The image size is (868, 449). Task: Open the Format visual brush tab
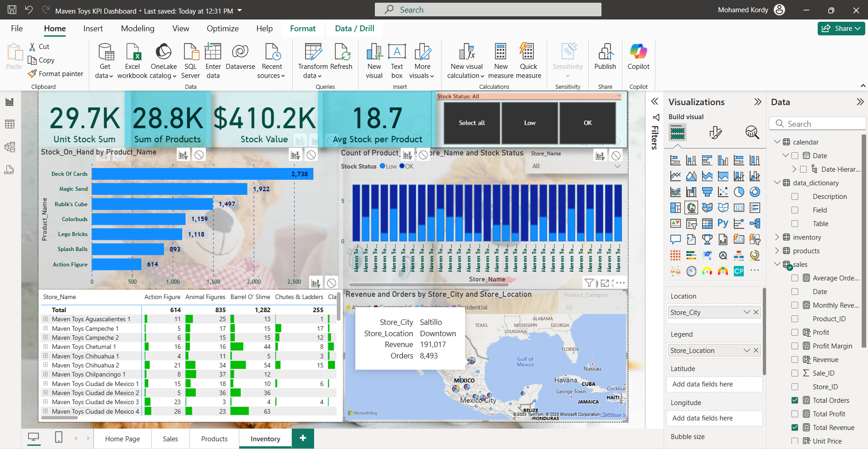[715, 133]
